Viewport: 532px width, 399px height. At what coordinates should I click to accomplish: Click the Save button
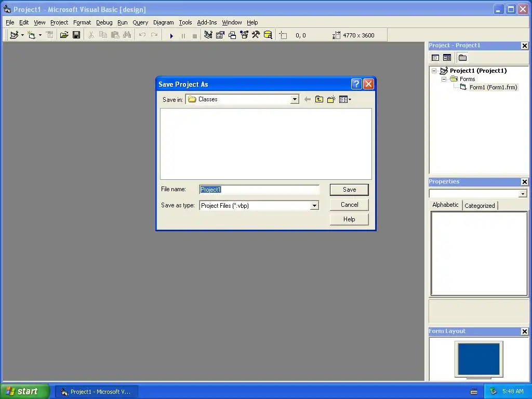(x=349, y=190)
